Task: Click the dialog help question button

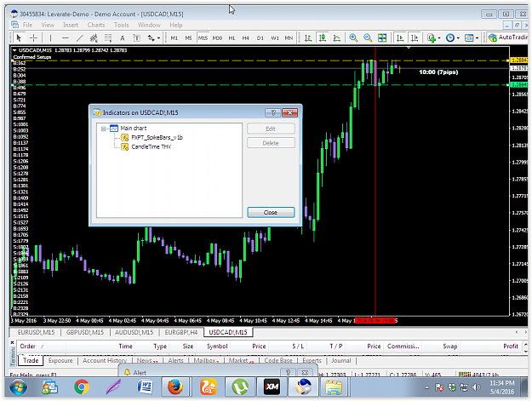Action: (x=272, y=112)
